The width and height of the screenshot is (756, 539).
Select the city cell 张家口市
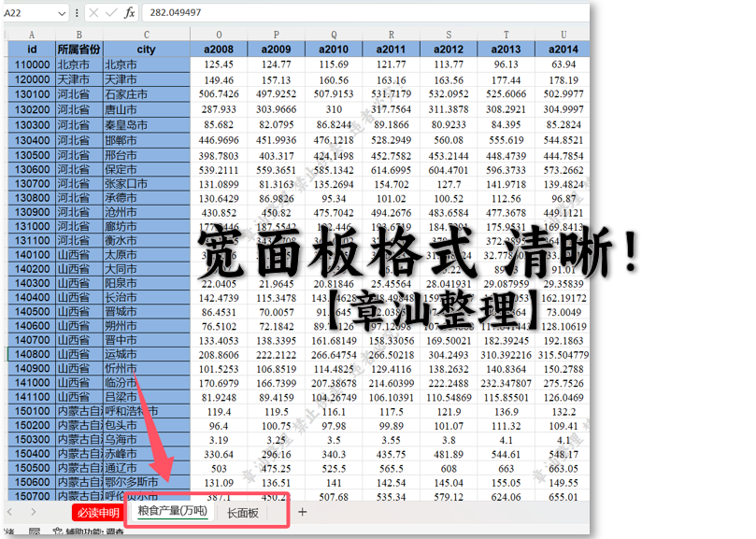[x=147, y=184]
